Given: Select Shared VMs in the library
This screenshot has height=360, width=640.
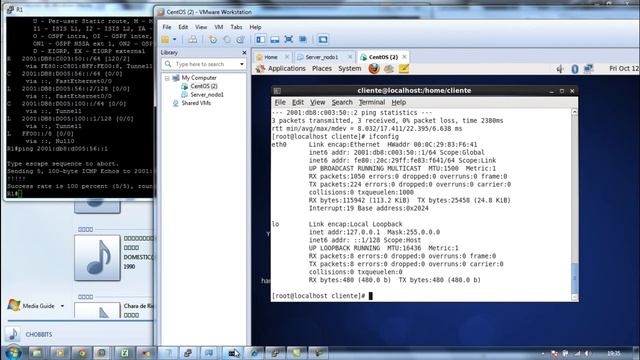Looking at the screenshot, I should (x=196, y=103).
